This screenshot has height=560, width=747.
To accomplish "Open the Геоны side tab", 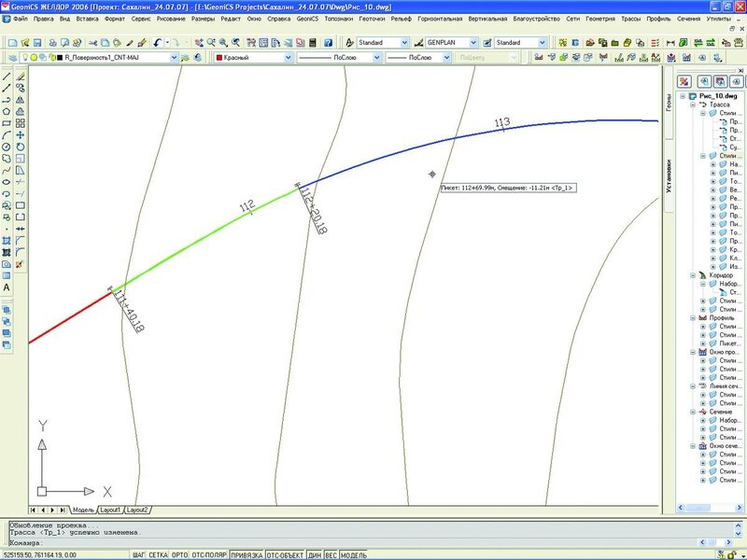I will coord(669,103).
